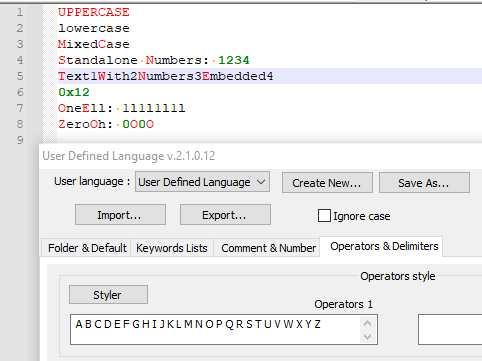Screen dimensions: 482x361
Task: Click the text lowercase on line 2
Action: (94, 28)
